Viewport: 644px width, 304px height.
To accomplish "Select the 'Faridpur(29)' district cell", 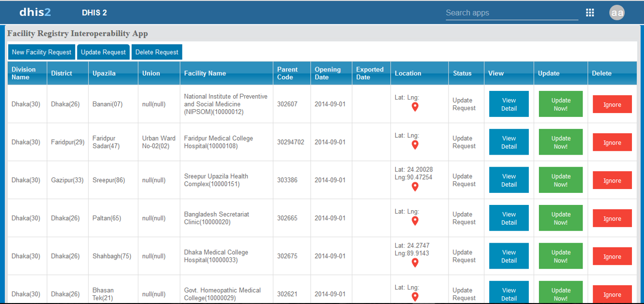I will coord(68,142).
